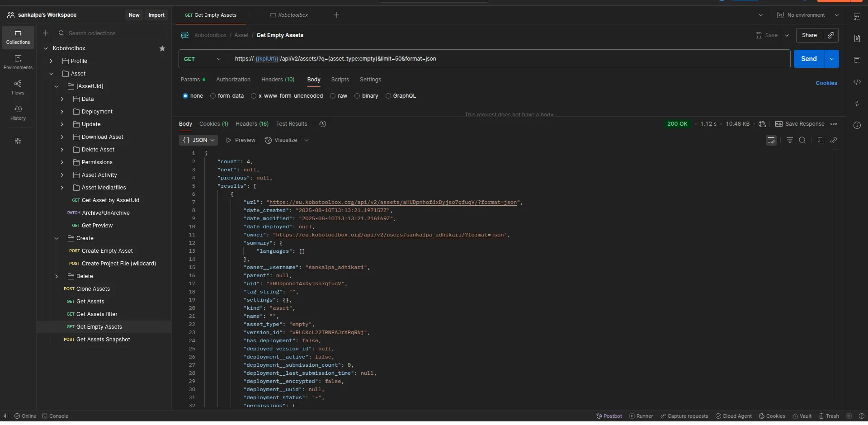Expand the Permissions folder in the tree
Viewport: 868px width, 425px height.
tap(62, 162)
